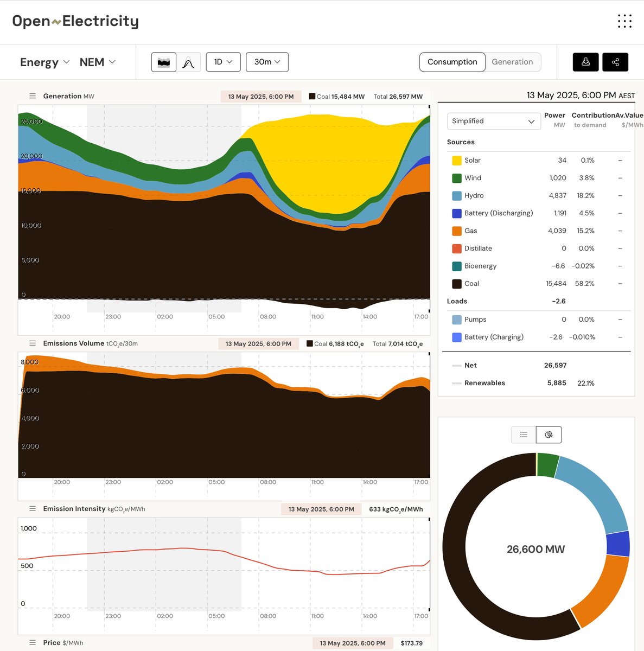Open Emissions Volume chart hamburger menu
644x651 pixels.
[x=33, y=343]
